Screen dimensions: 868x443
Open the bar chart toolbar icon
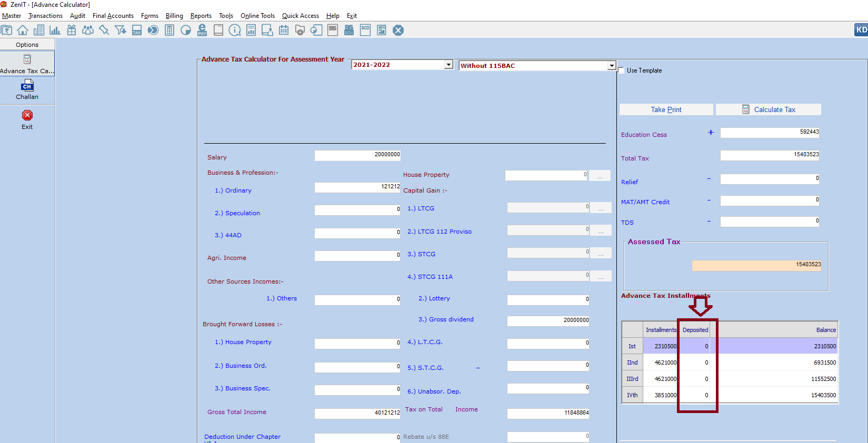(x=55, y=30)
